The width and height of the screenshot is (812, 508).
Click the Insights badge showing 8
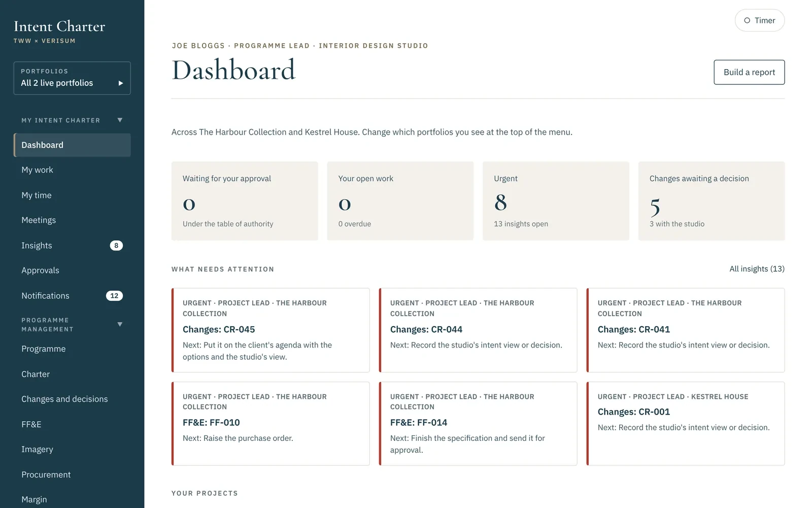click(116, 245)
